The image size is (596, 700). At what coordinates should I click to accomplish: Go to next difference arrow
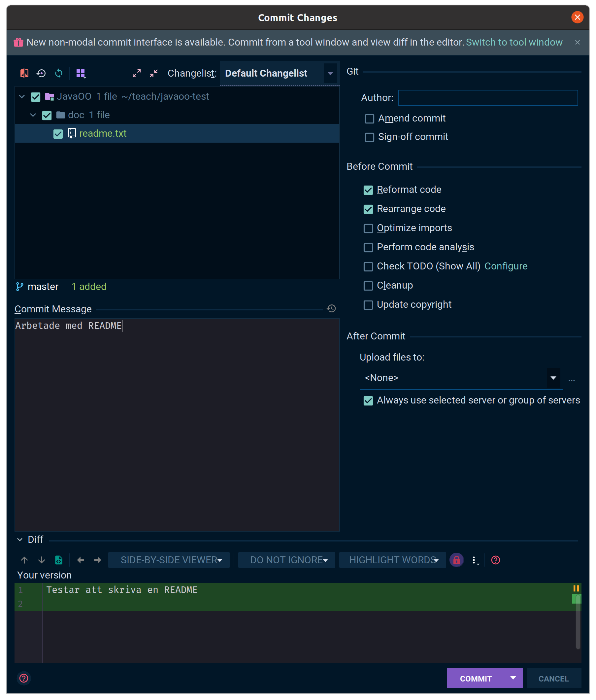tap(42, 560)
